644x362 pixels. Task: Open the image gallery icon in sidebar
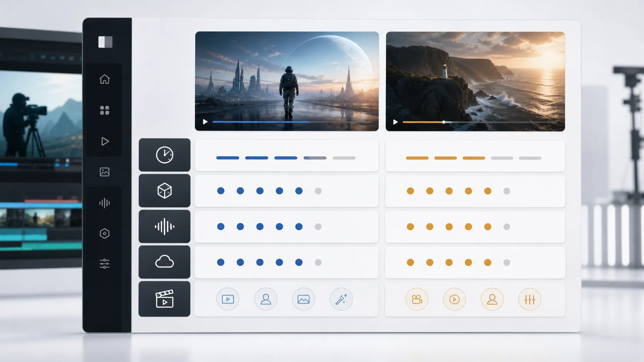point(104,172)
